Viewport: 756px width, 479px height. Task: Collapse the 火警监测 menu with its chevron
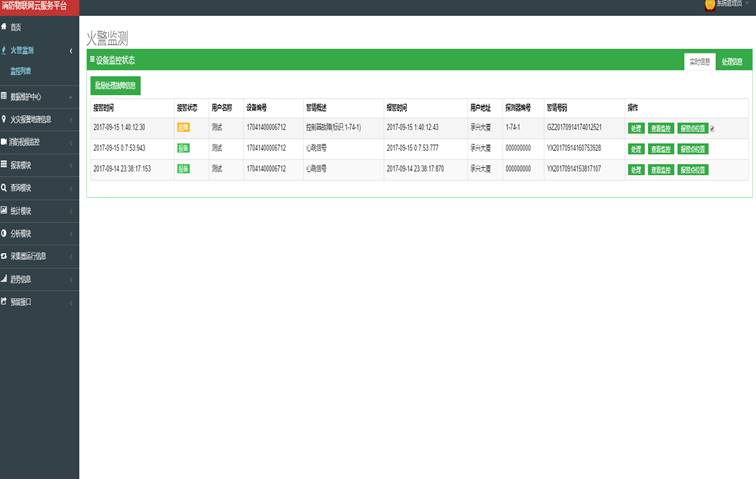(71, 51)
